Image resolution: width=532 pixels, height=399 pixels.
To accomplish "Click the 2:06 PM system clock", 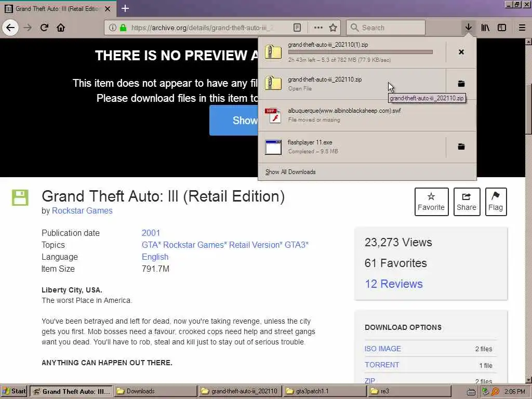I will click(x=514, y=392).
